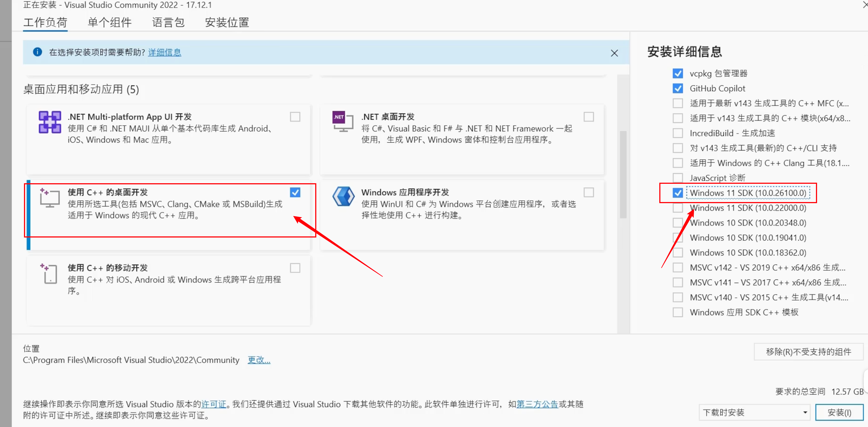868x427 pixels.
Task: Click the C++ desktop development monitor icon
Action: click(50, 198)
